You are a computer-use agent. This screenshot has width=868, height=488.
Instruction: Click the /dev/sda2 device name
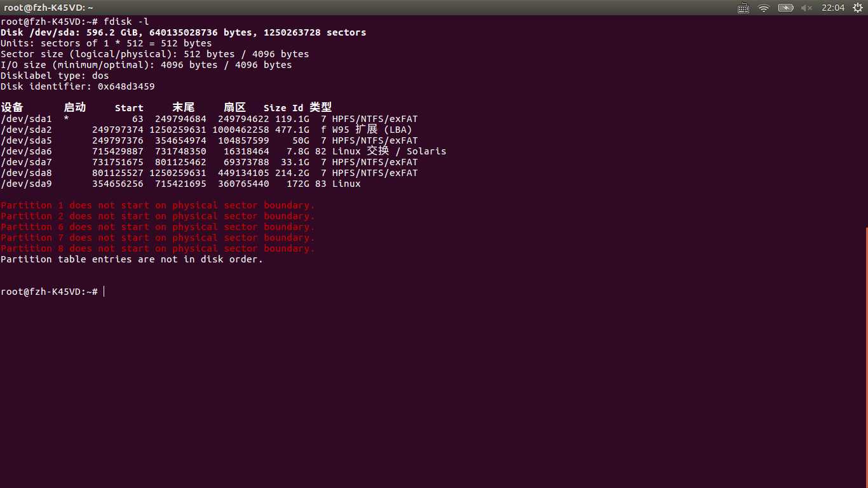click(26, 130)
